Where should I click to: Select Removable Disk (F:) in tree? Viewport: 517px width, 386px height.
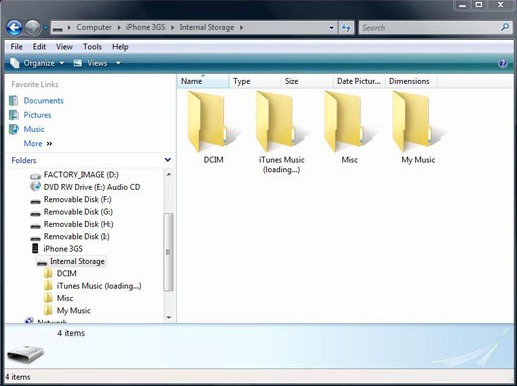tap(77, 199)
